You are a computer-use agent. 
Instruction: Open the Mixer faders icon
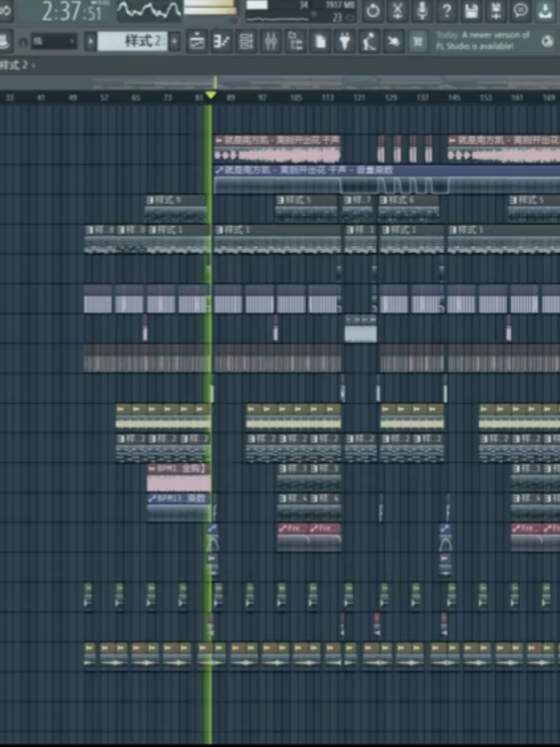tap(271, 42)
